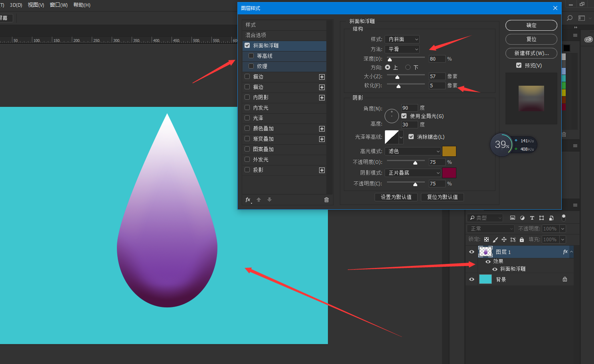The height and width of the screenshot is (364, 594).
Task: Open the 高光模式 滤色 dropdown
Action: [413, 151]
